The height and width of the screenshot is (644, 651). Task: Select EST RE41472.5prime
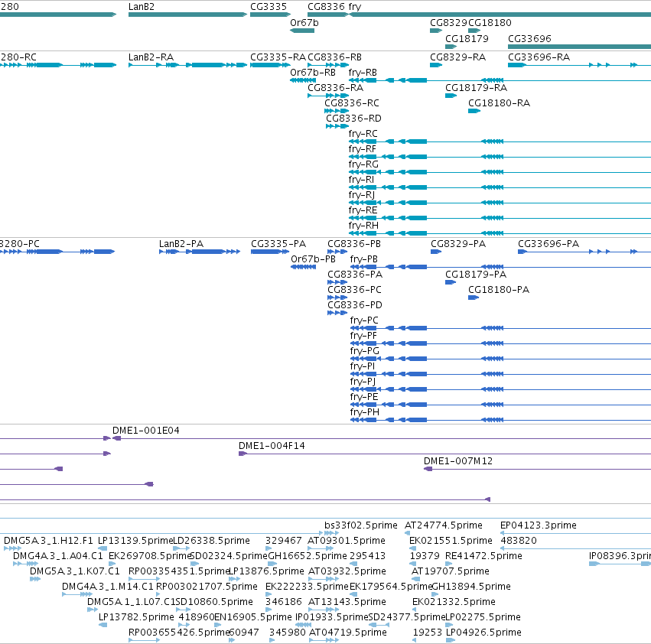pos(448,564)
